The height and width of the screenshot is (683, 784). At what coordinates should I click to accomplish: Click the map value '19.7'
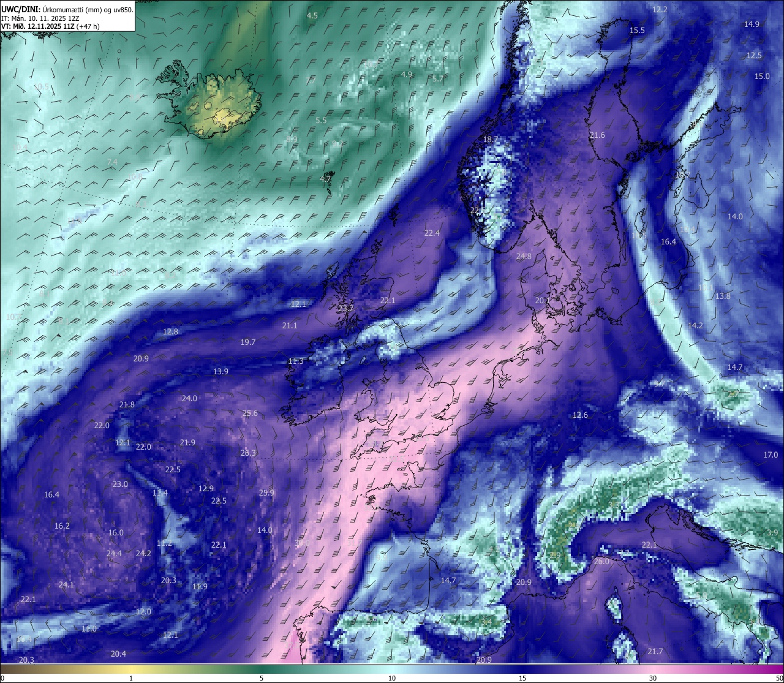(248, 342)
